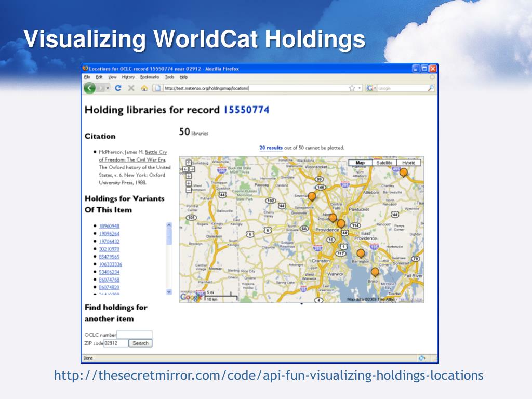This screenshot has height=399, width=532.
Task: Open variant record 86074820
Action: [x=109, y=287]
